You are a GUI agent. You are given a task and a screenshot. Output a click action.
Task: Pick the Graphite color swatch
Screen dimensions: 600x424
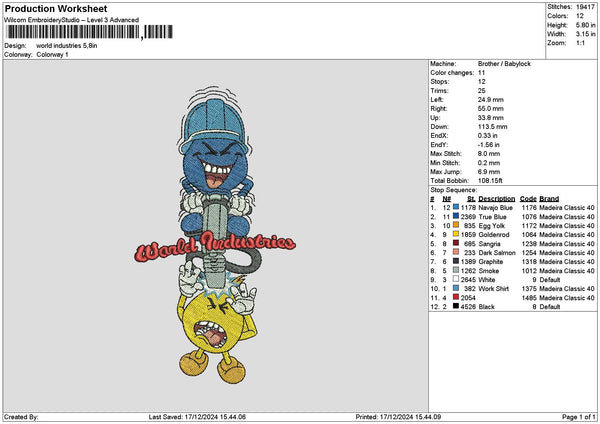tap(456, 261)
